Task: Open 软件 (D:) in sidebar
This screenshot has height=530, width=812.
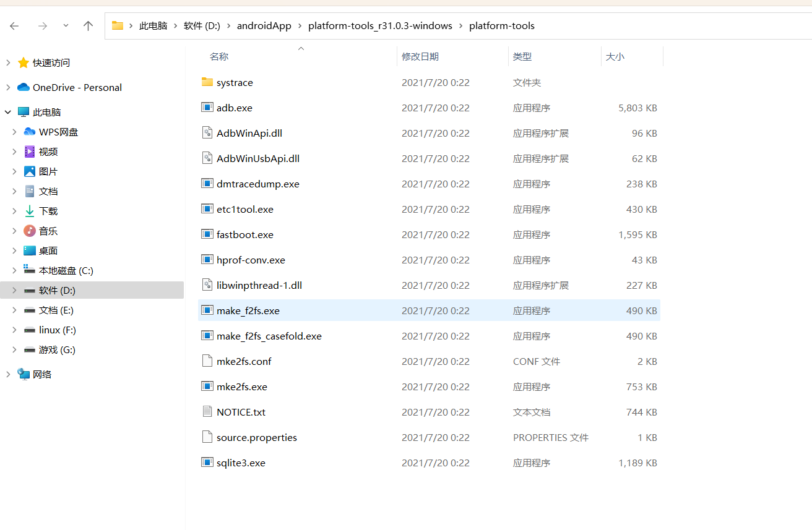Action: pyautogui.click(x=57, y=290)
